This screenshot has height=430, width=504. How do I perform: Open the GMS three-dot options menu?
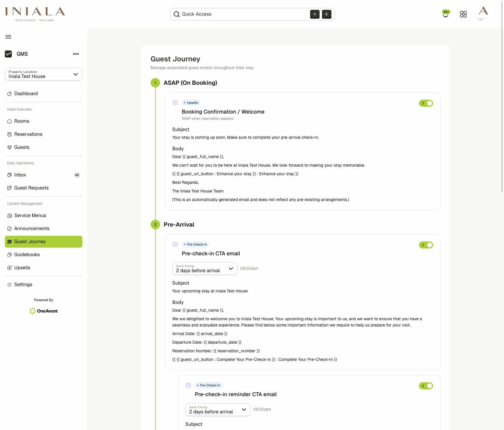(76, 54)
